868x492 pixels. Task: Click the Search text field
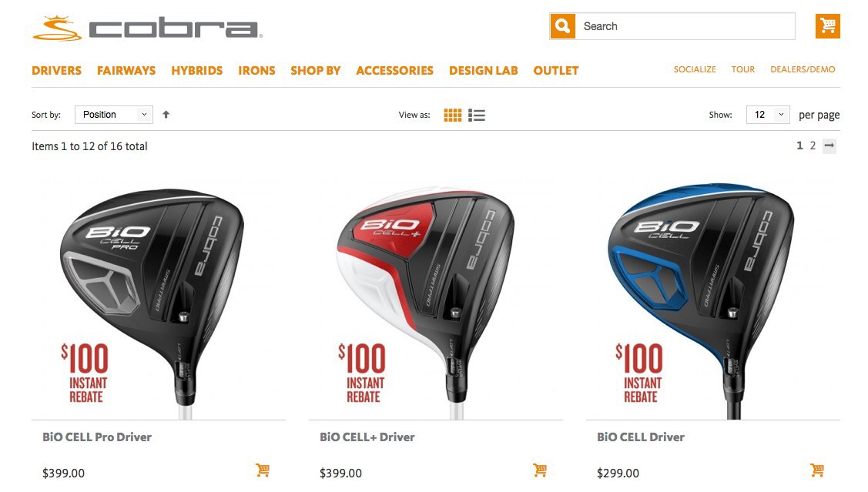(685, 26)
